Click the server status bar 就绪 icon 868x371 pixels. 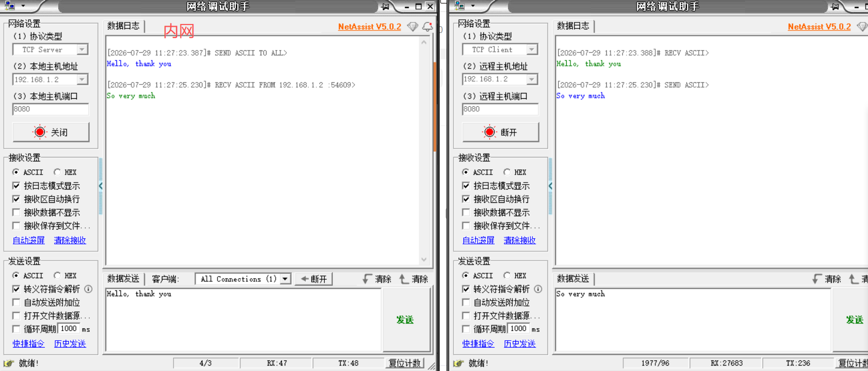coord(9,363)
